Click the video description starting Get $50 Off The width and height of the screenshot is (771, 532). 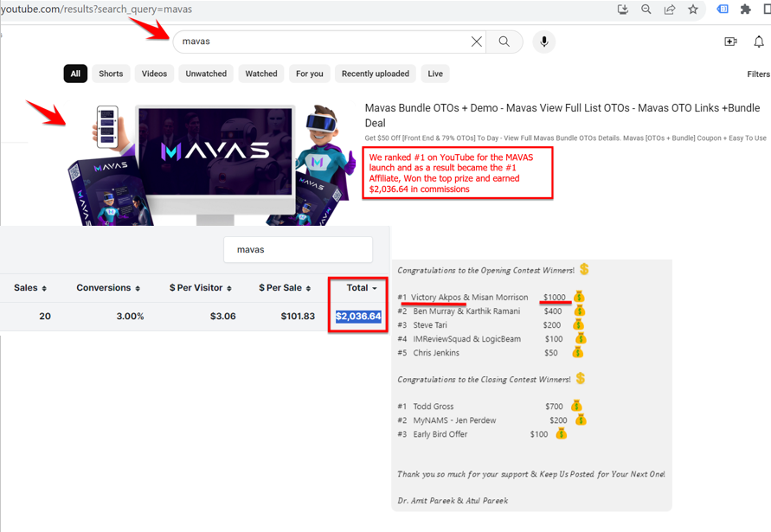pos(565,138)
